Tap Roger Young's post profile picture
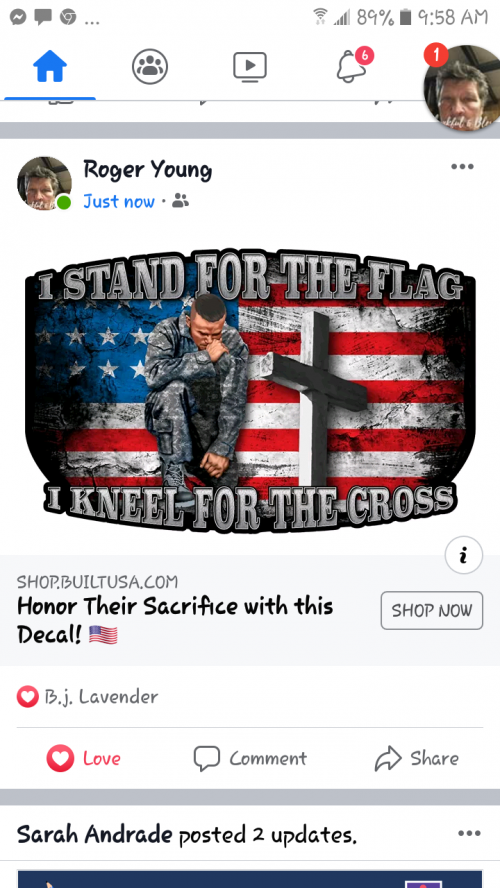This screenshot has width=500, height=888. 44,183
